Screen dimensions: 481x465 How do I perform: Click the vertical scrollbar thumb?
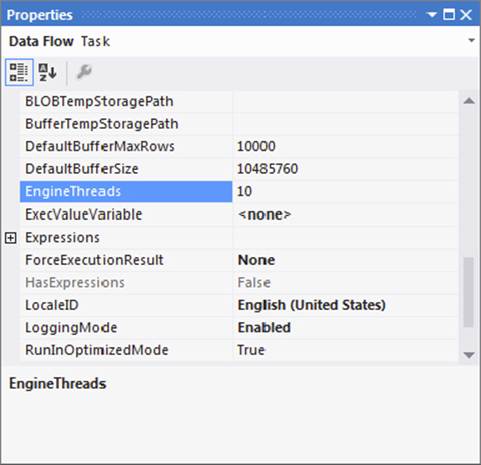coord(469,292)
